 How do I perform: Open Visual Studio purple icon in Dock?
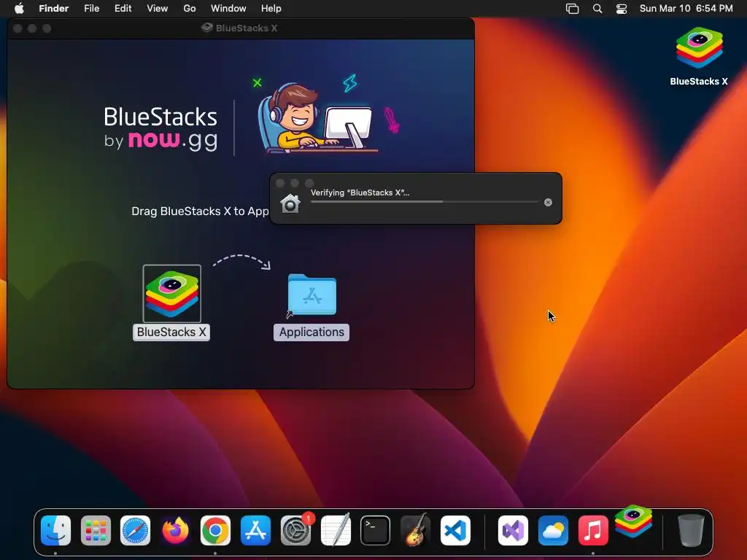click(x=513, y=531)
